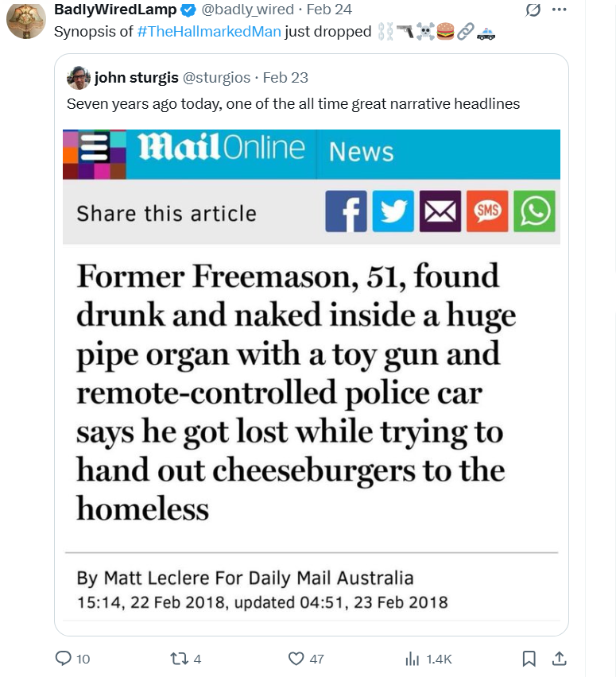Click the reply comment icon
This screenshot has height=677, width=616.
point(64,659)
